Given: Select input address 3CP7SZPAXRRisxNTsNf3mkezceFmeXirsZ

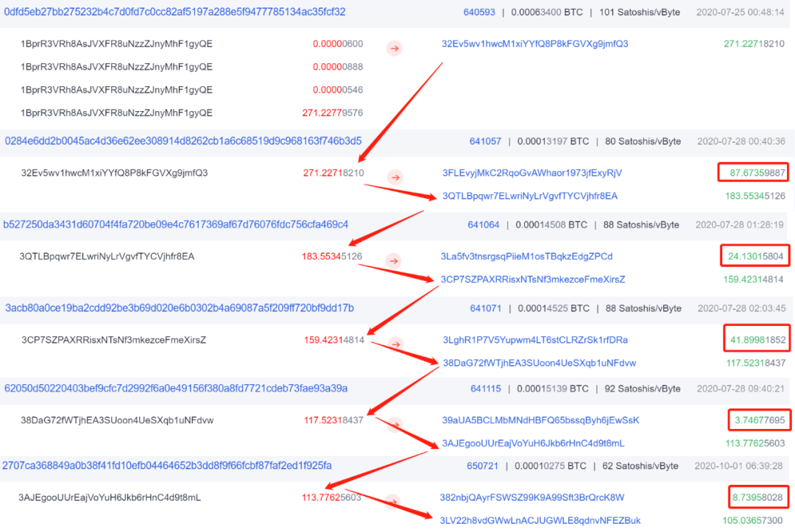Looking at the screenshot, I should 113,341.
